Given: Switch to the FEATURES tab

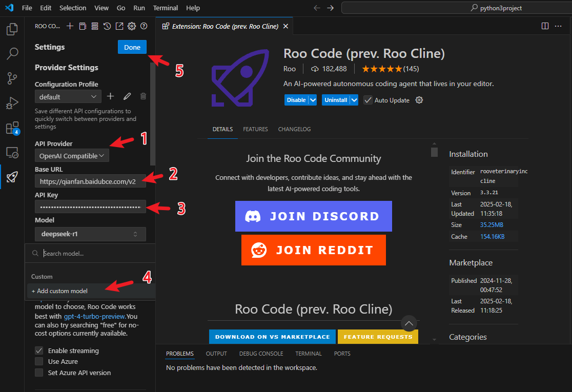Looking at the screenshot, I should pos(255,129).
